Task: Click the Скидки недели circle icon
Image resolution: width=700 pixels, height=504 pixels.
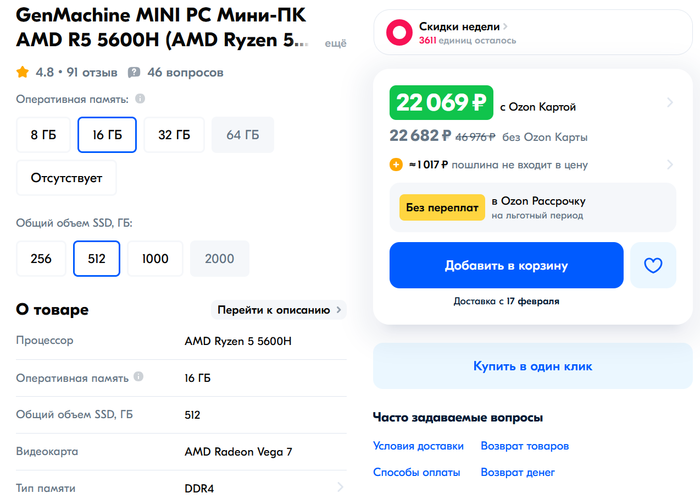Action: (399, 33)
